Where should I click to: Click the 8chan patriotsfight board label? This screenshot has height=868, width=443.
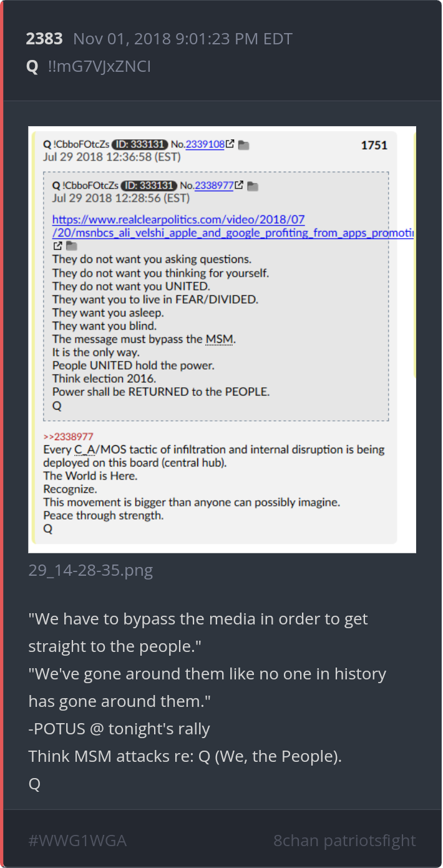[344, 840]
